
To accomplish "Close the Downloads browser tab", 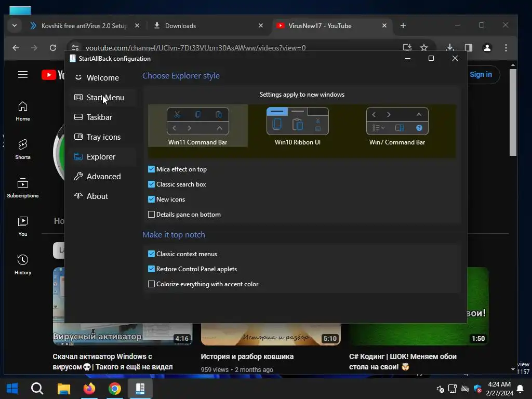I will pos(261,26).
